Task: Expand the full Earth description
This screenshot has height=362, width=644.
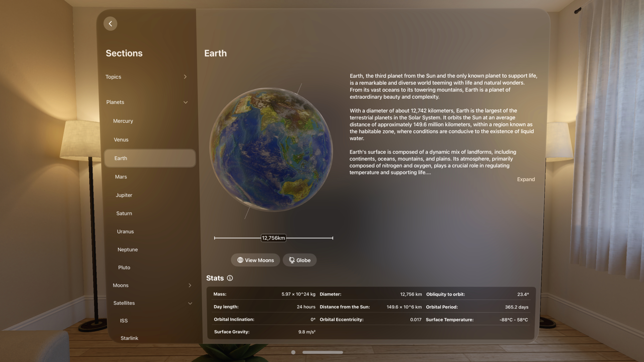Action: 526,179
